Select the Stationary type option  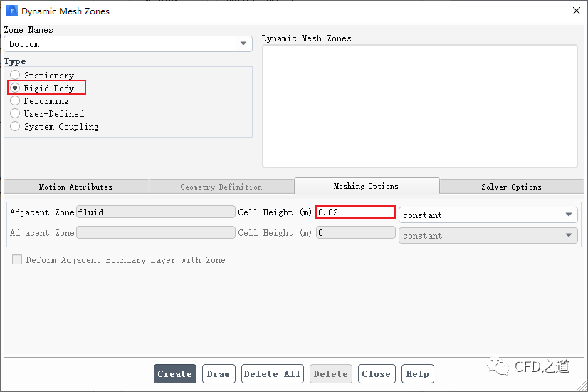click(x=43, y=75)
